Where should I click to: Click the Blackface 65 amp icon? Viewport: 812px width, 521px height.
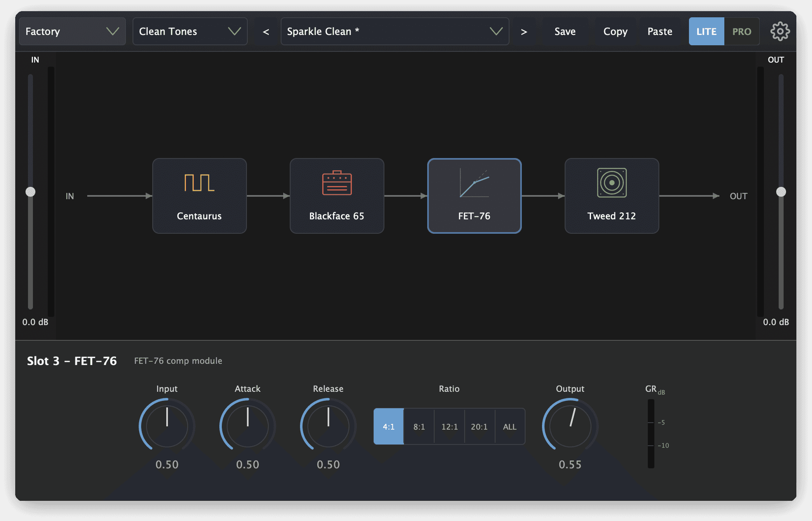pos(337,183)
